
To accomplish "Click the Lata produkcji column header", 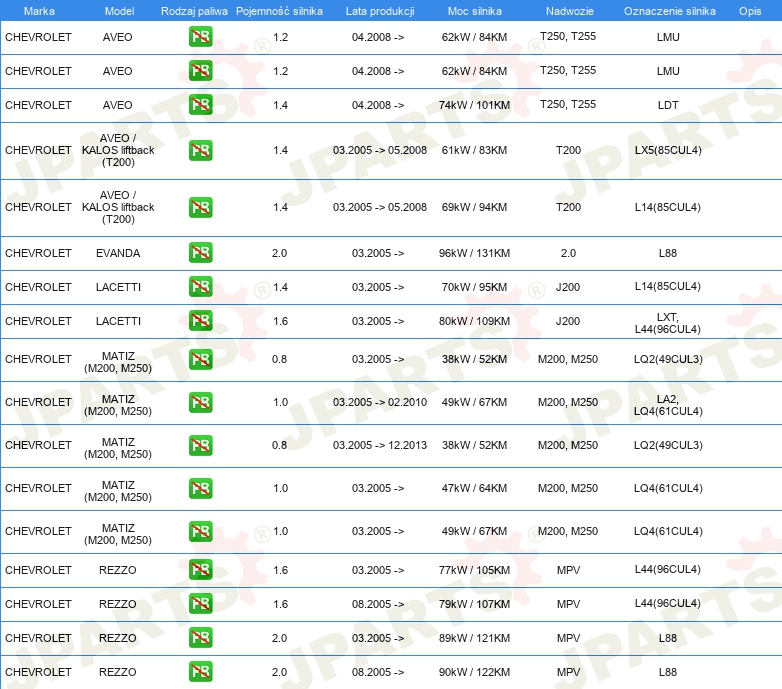I will point(380,11).
